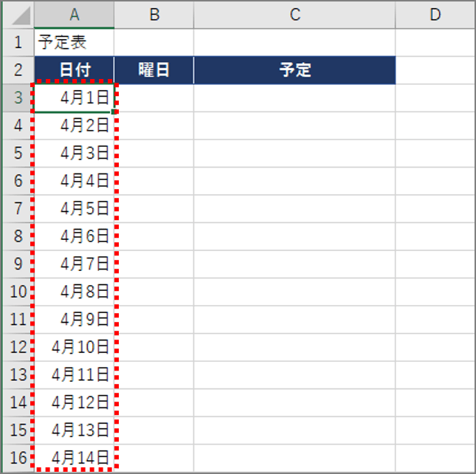Select row 11 header
Viewport: 476px width, 474px height.
(x=18, y=320)
